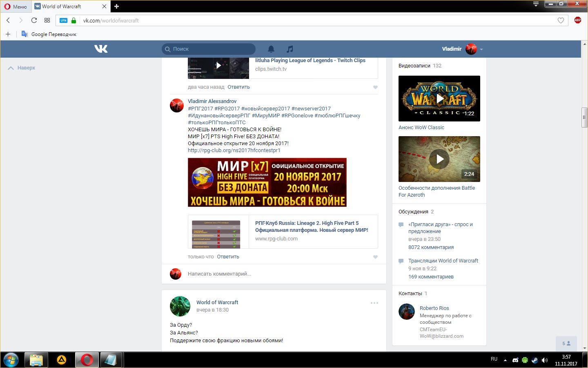The height and width of the screenshot is (368, 588).
Task: Like the comment posted только что
Action: click(375, 257)
